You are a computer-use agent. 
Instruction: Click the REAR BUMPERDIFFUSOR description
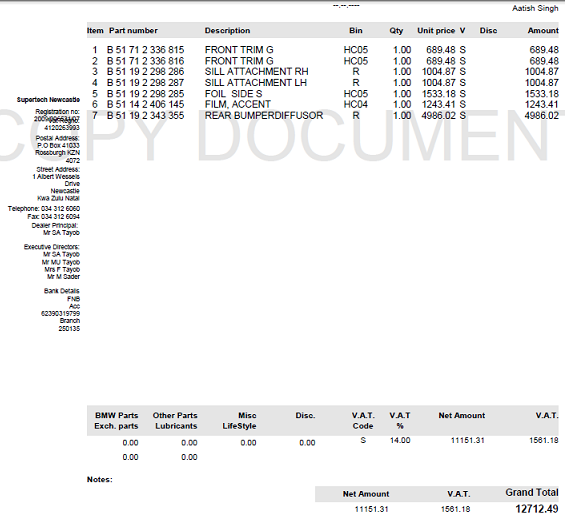click(264, 115)
